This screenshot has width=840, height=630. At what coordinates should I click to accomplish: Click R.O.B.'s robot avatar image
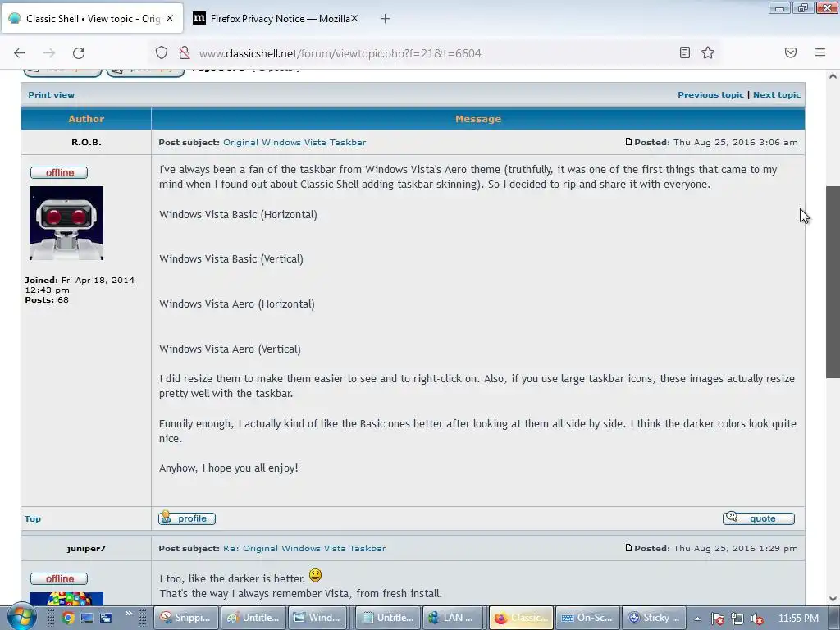coord(66,223)
